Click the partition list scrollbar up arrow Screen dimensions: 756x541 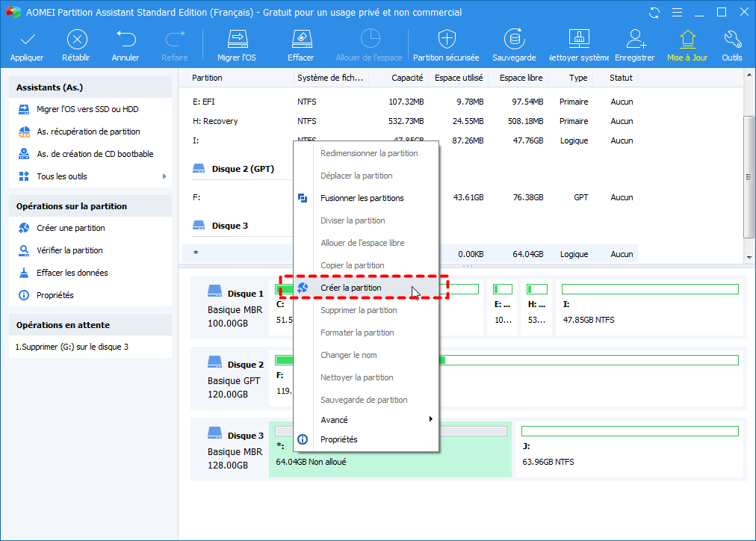pyautogui.click(x=749, y=75)
